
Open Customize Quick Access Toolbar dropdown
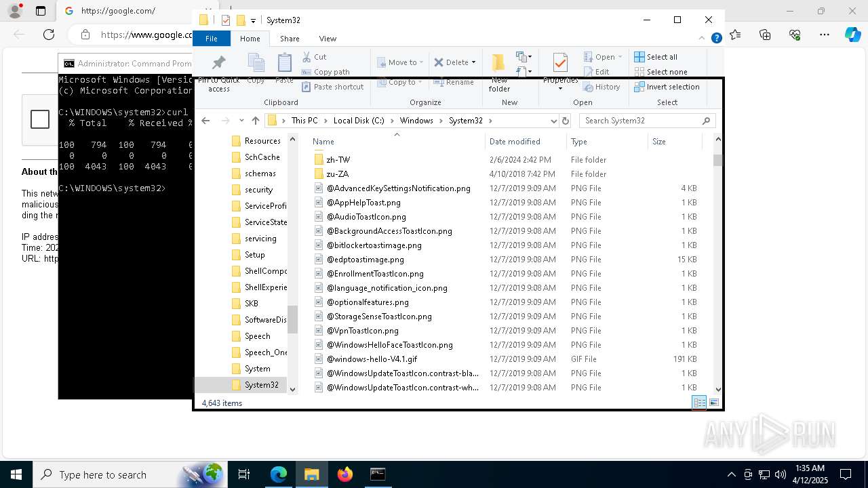click(253, 21)
